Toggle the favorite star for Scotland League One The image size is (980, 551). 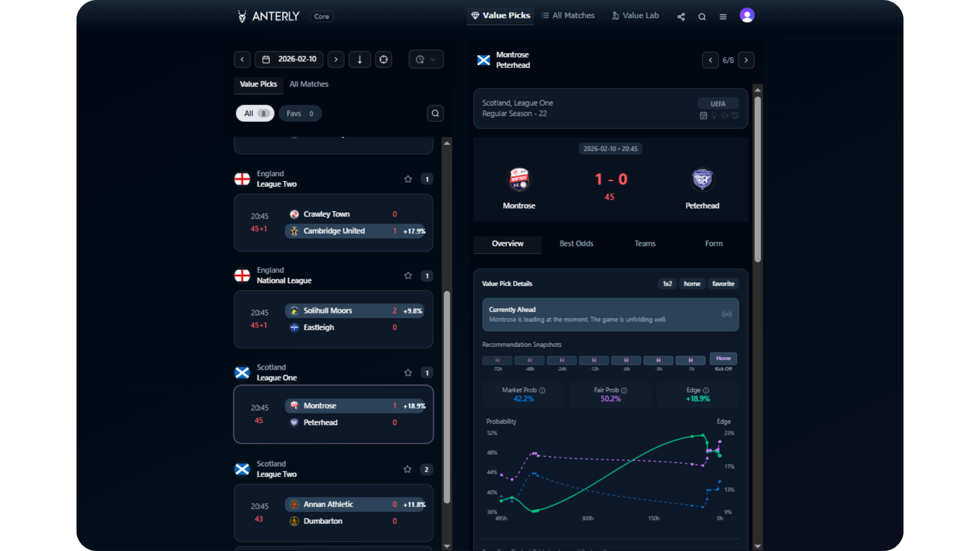click(x=408, y=372)
